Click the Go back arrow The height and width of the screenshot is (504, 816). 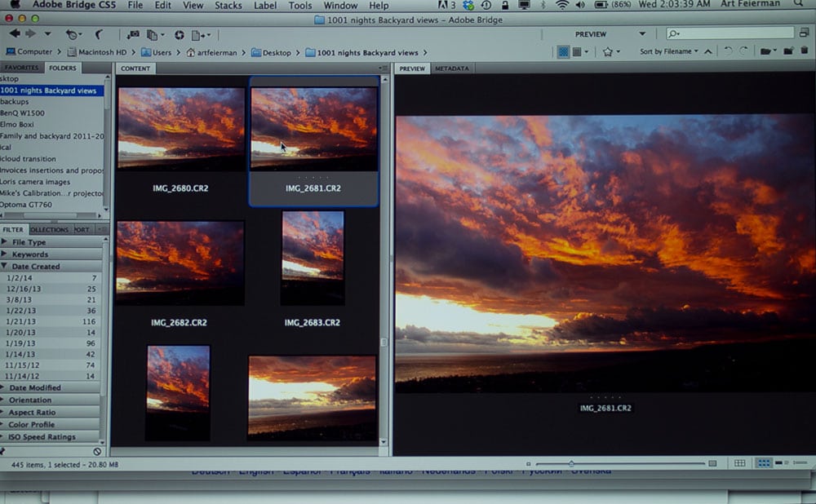coord(15,33)
